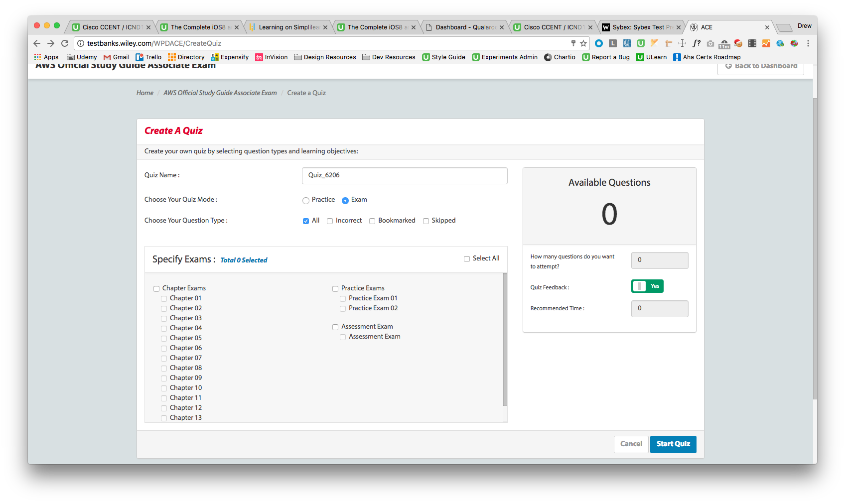845x504 pixels.
Task: Open the Udemy bookmark folder
Action: coord(82,57)
